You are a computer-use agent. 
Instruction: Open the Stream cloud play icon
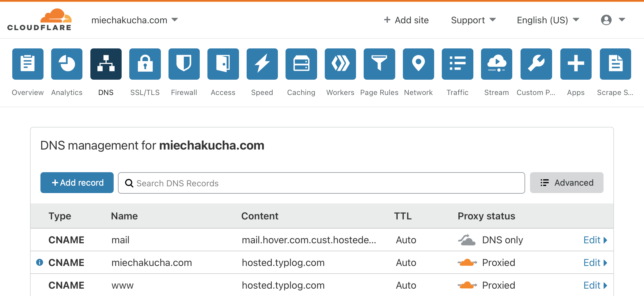click(497, 64)
